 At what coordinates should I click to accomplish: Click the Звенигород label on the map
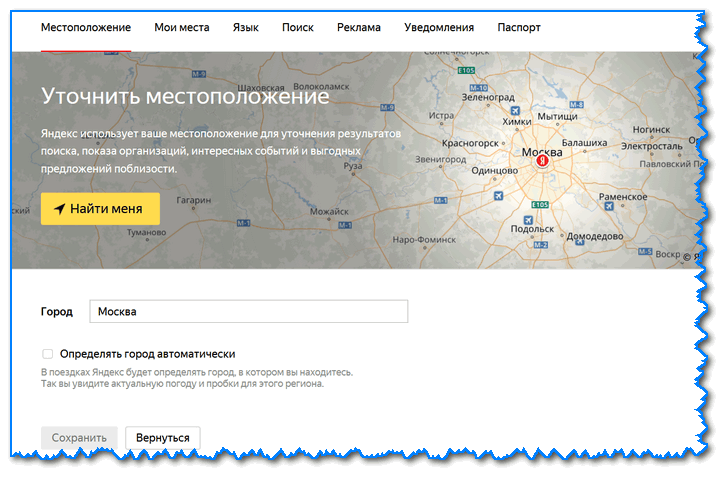pyautogui.click(x=441, y=159)
